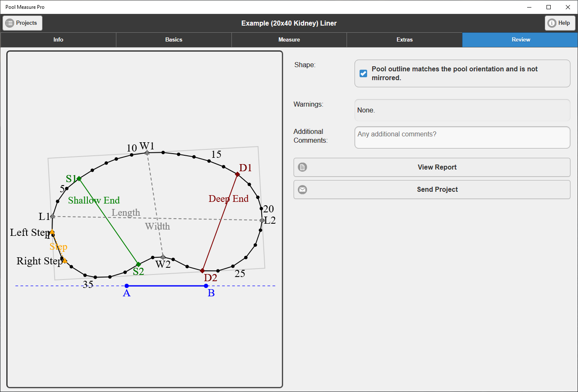Click the Help info icon
The width and height of the screenshot is (578, 392).
[552, 23]
